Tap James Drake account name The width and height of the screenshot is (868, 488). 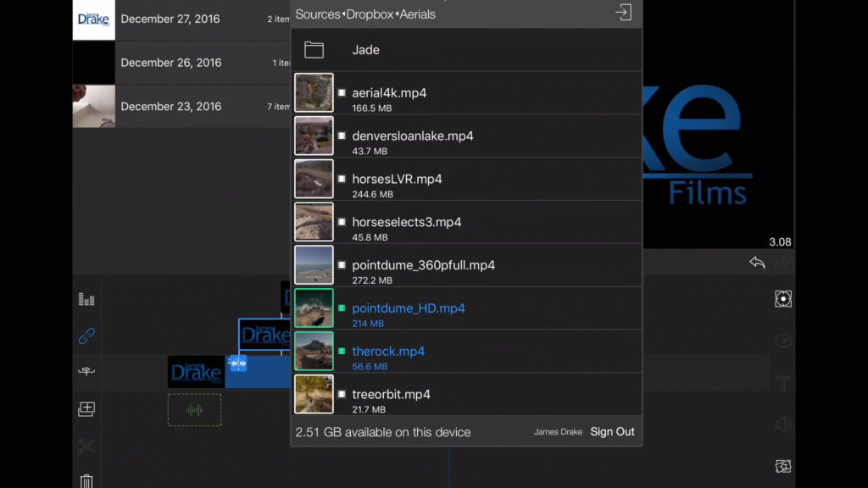(x=558, y=432)
